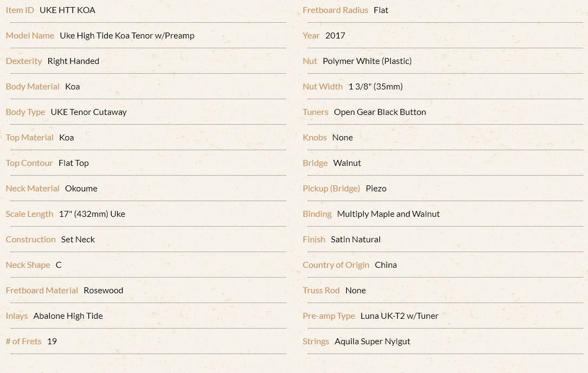This screenshot has height=373, width=588.
Task: Select the Scale Length 17" (432mm) Uke value
Action: pos(92,214)
